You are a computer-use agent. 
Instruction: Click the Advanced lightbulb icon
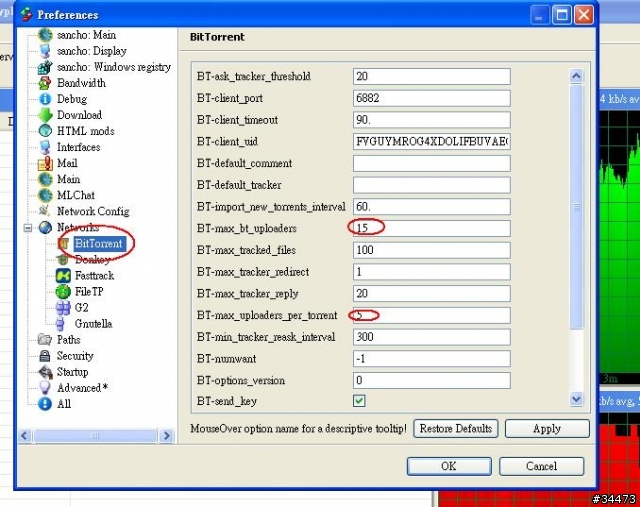tap(45, 387)
